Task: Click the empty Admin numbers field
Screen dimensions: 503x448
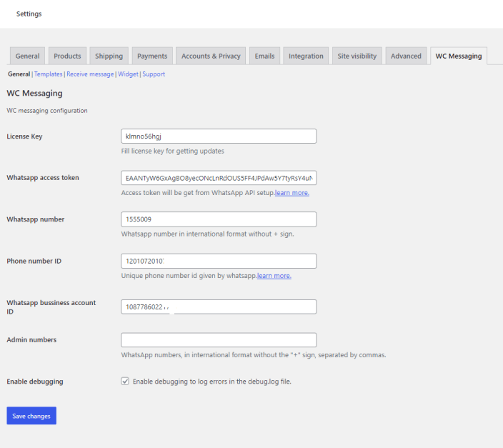Action: [x=219, y=340]
